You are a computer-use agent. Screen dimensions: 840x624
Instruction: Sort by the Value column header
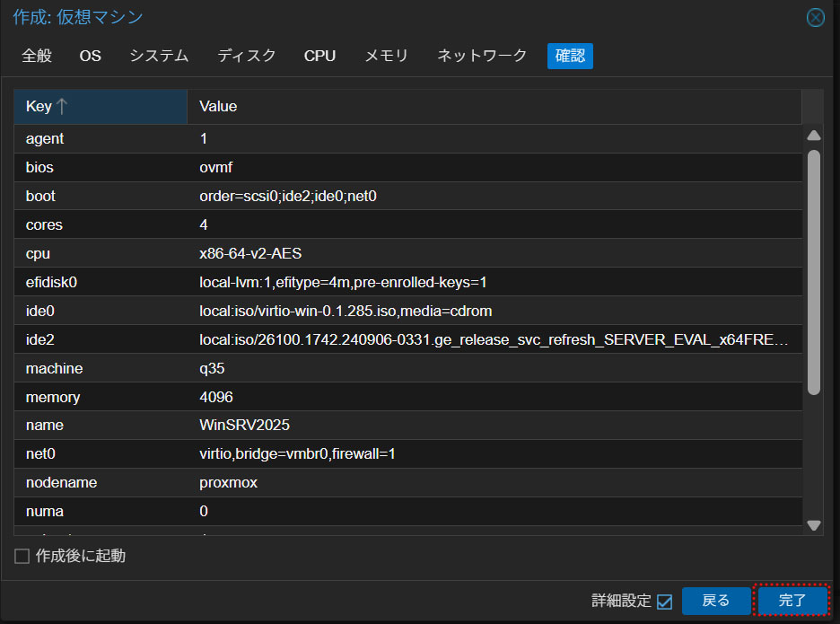(494, 107)
